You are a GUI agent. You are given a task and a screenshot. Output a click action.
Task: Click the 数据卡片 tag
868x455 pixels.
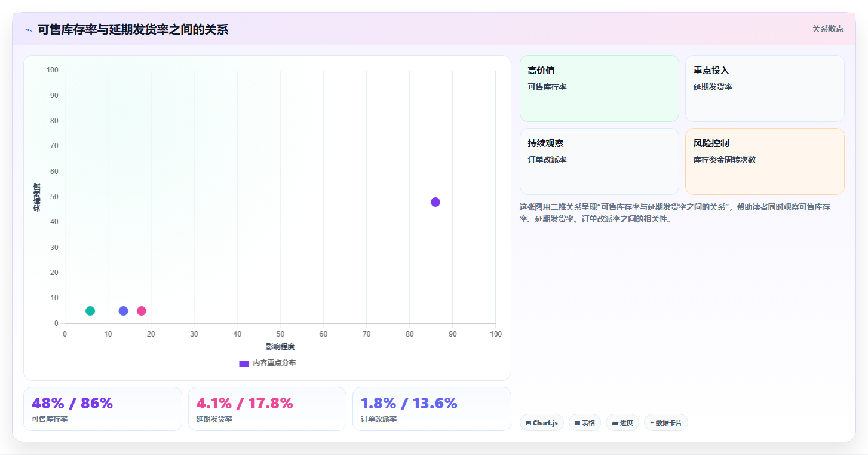666,423
